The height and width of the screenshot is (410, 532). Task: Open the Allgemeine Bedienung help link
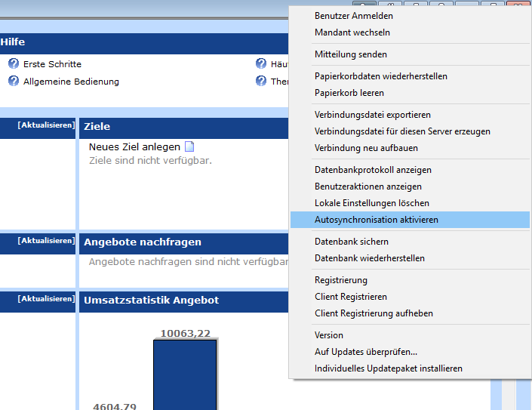(71, 82)
